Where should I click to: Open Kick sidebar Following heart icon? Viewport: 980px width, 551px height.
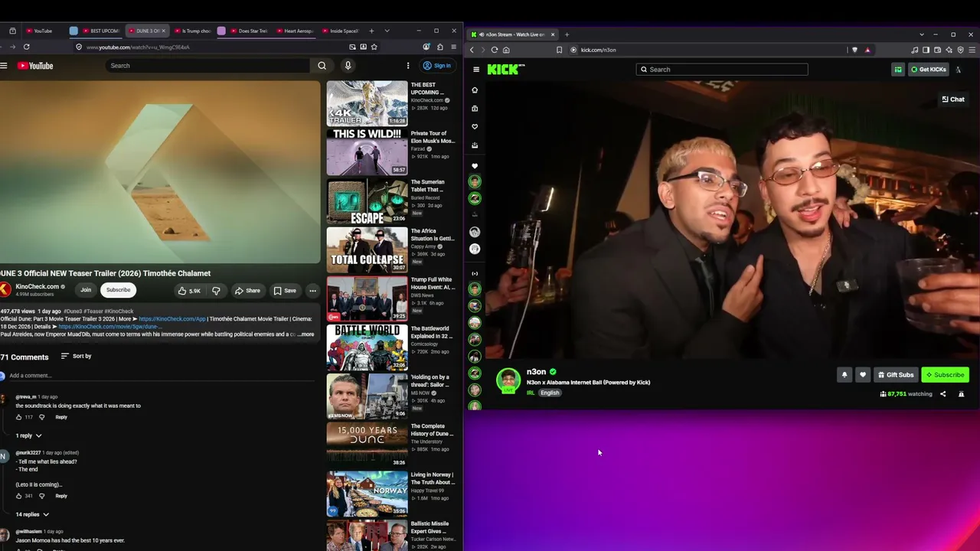point(475,127)
